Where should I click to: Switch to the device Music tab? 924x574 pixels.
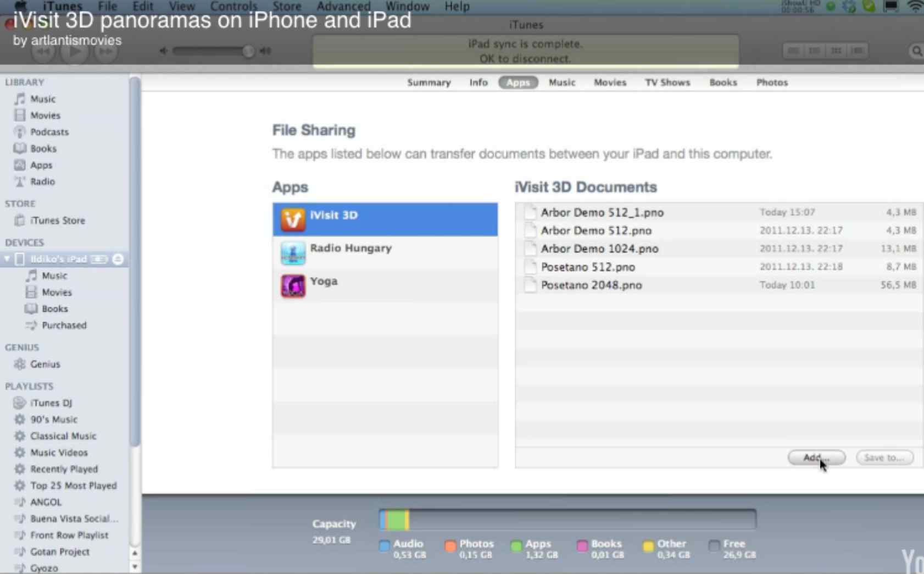562,82
